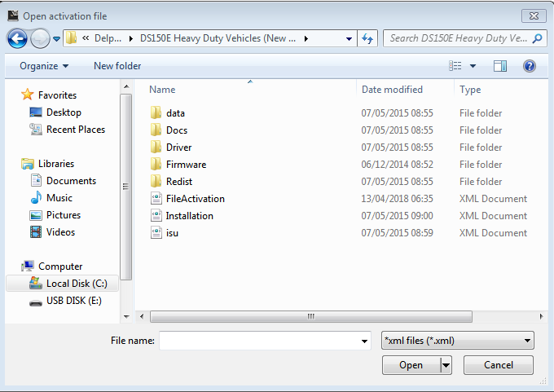Click the FileActivation file name
554x392 pixels.
196,199
